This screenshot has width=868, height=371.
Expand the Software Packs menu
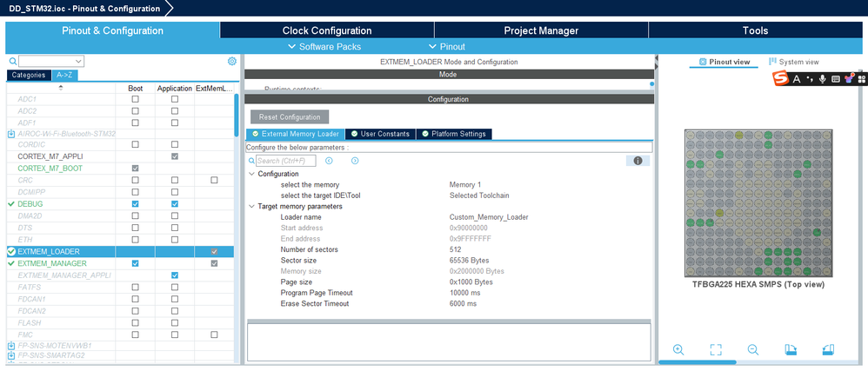324,47
